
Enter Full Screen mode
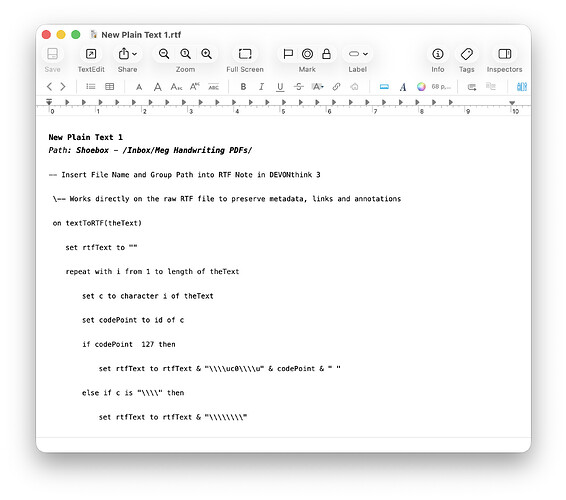[x=245, y=54]
